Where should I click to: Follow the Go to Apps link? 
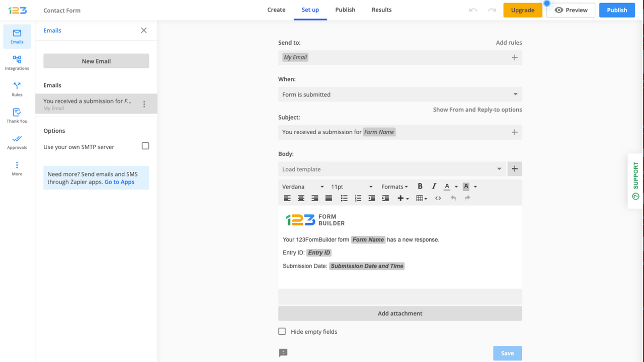click(119, 182)
